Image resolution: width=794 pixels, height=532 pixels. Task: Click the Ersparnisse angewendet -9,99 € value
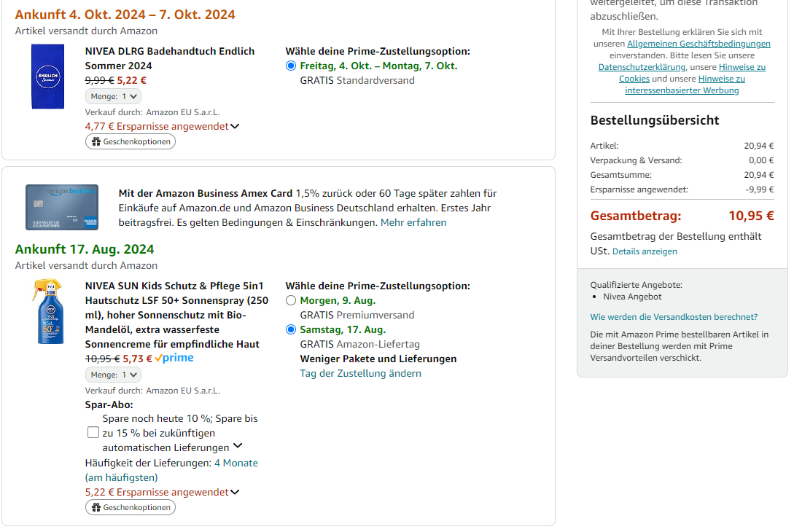[x=760, y=189]
